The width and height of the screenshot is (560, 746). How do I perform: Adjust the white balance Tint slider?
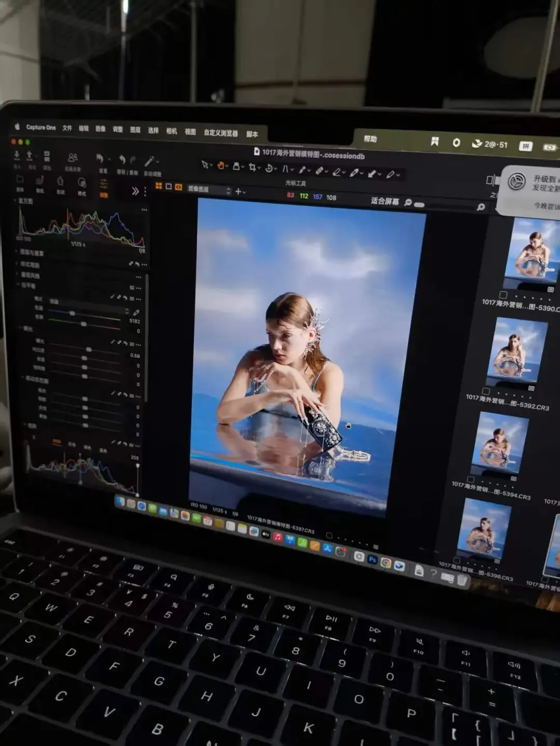(x=85, y=323)
